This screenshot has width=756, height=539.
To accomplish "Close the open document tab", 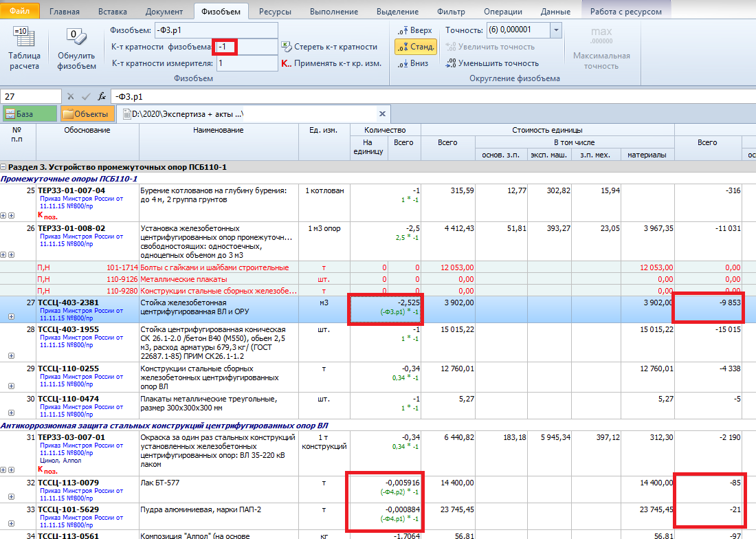I will [x=382, y=114].
